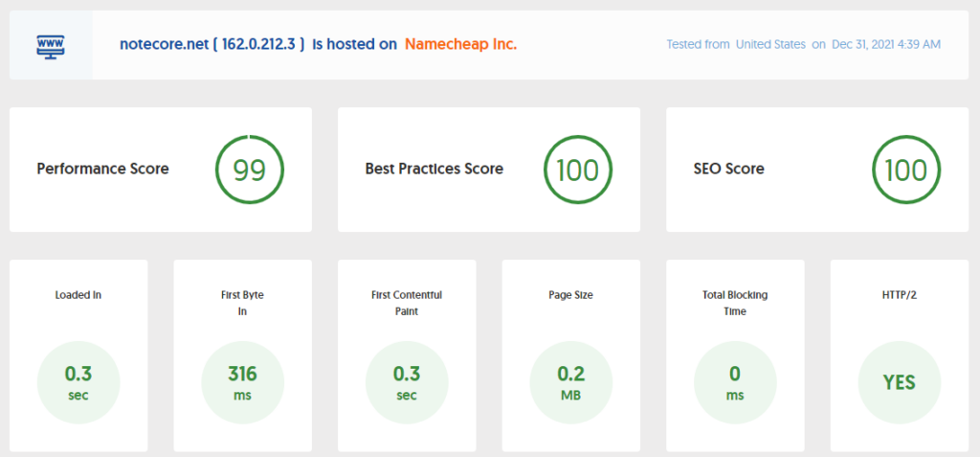The height and width of the screenshot is (457, 980).
Task: Click the WWW browser icon
Action: (x=51, y=45)
